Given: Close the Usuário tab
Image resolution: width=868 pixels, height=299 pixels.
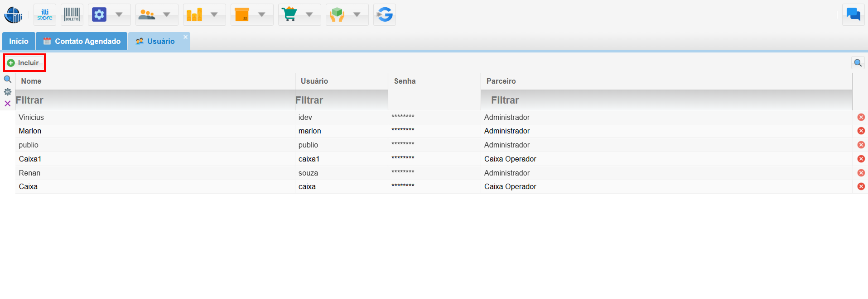Looking at the screenshot, I should [185, 37].
